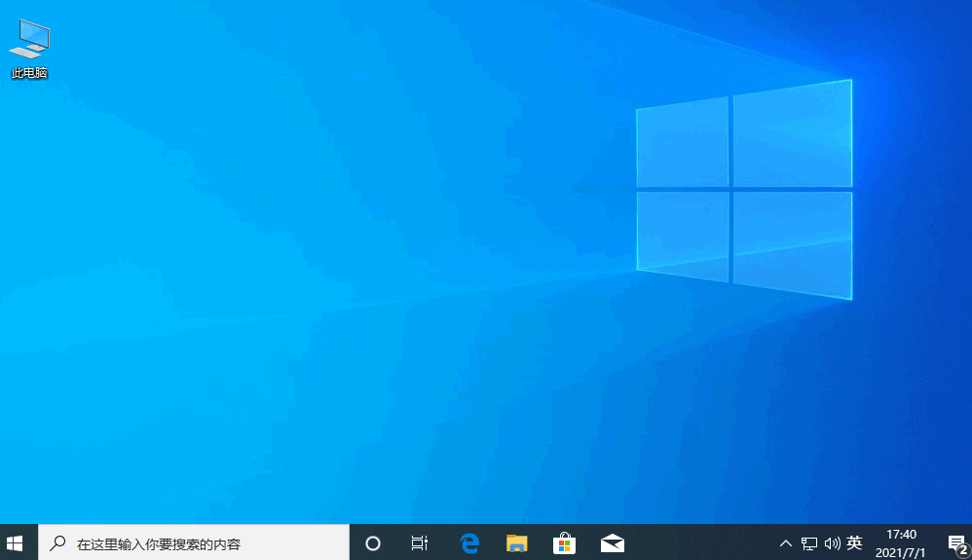Expand the hidden system tray icons chevron
The width and height of the screenshot is (972, 560).
pyautogui.click(x=786, y=543)
